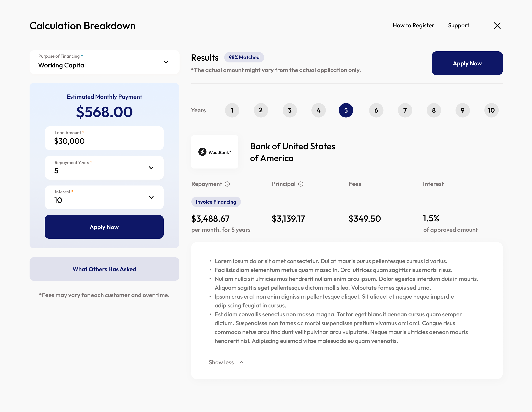The height and width of the screenshot is (412, 532).
Task: Collapse details with Show less chevron
Action: 241,362
